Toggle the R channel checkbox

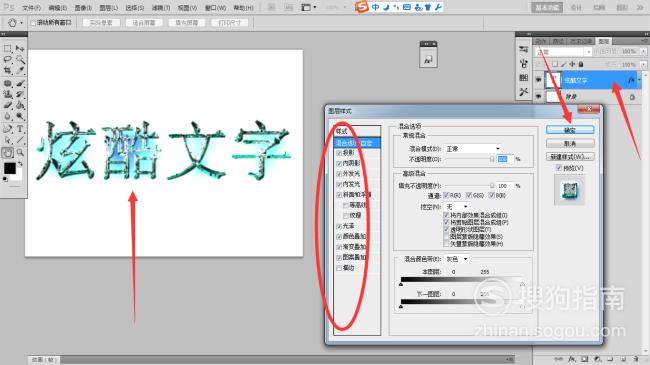pyautogui.click(x=446, y=195)
